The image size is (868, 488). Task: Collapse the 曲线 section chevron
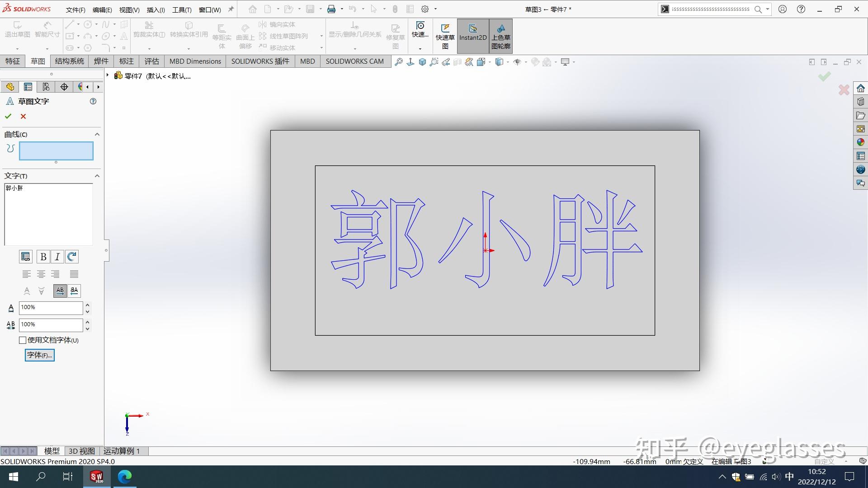[x=97, y=134]
